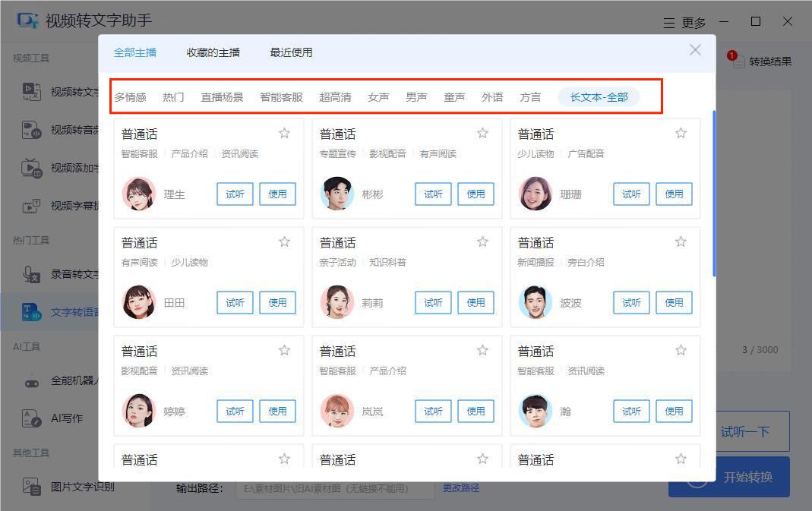Open the AI写作 sidebar icon
Image resolution: width=812 pixels, height=511 pixels.
(x=32, y=418)
